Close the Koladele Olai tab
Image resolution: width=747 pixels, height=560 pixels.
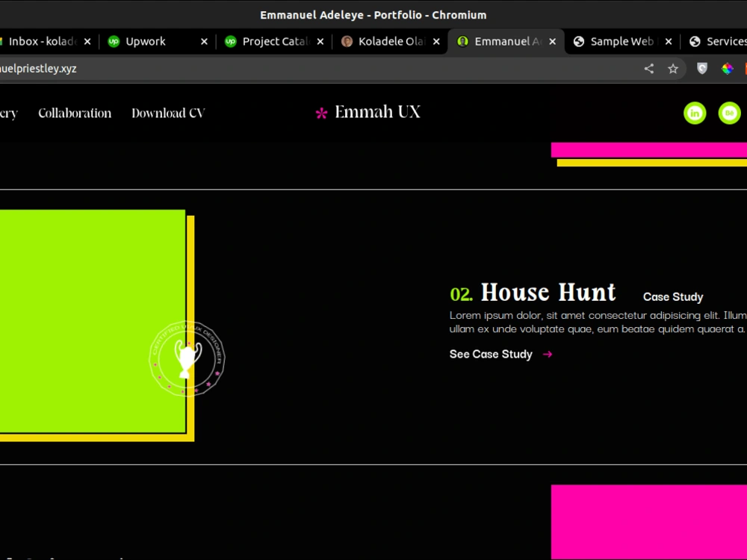click(x=436, y=42)
